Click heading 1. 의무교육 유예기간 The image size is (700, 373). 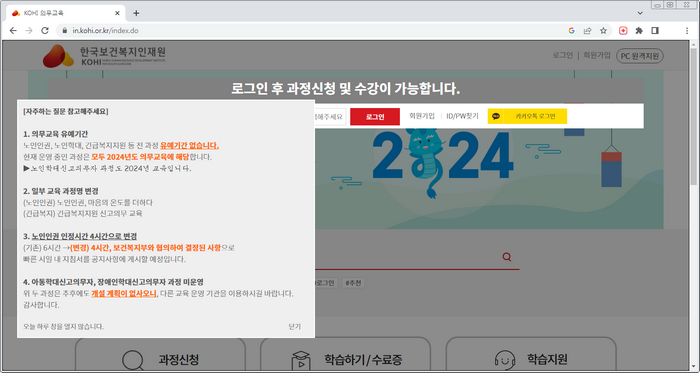55,134
